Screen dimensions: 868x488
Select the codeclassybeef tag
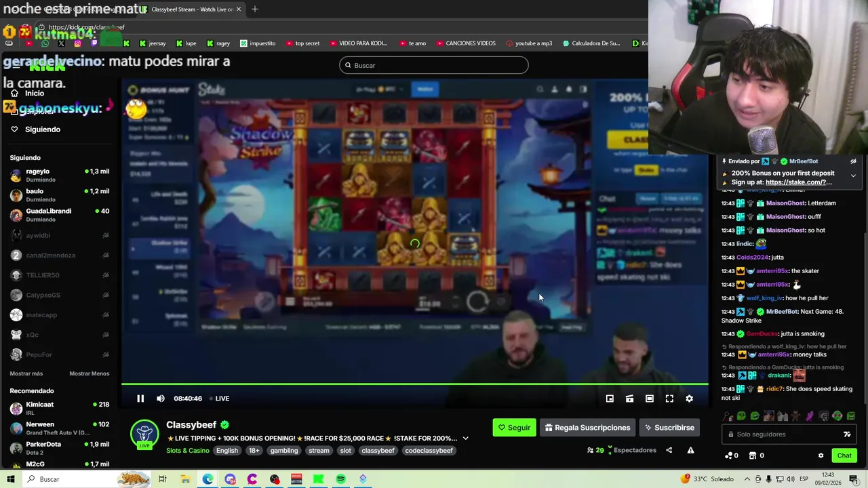tap(429, 451)
